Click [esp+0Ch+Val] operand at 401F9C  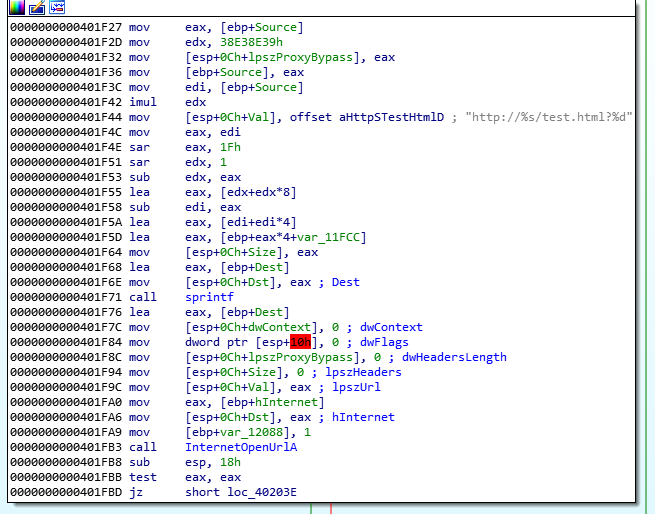click(231, 387)
